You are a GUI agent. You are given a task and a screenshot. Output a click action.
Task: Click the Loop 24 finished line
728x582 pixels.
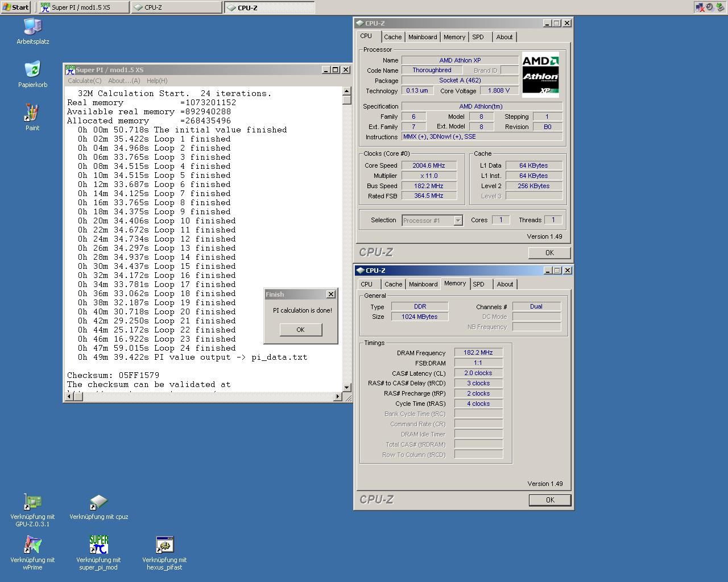157,348
